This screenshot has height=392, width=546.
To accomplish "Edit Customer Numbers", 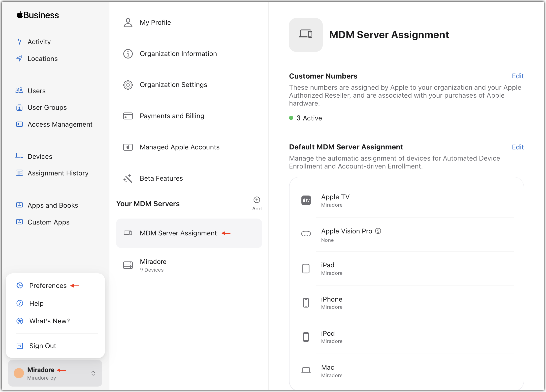I will (x=518, y=76).
